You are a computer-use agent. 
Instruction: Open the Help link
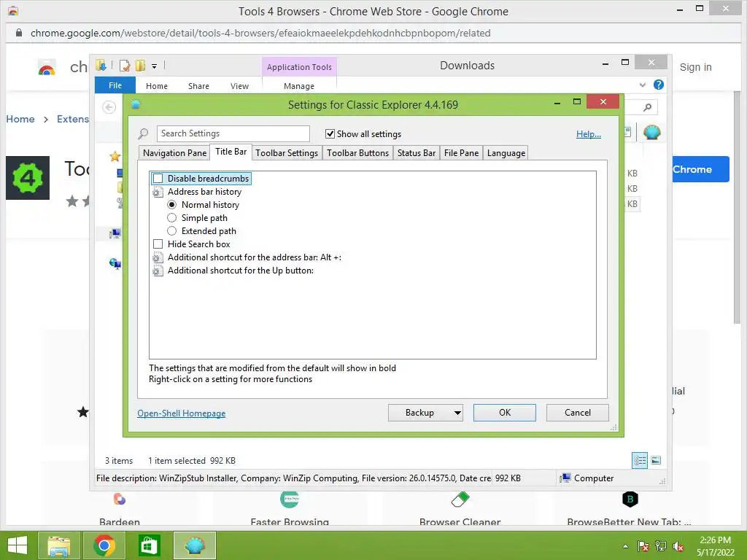click(589, 134)
